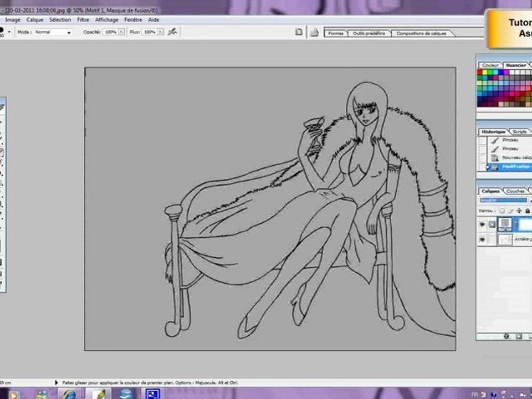Open the Opacité slider arrow
This screenshot has height=399, width=532.
coord(121,32)
